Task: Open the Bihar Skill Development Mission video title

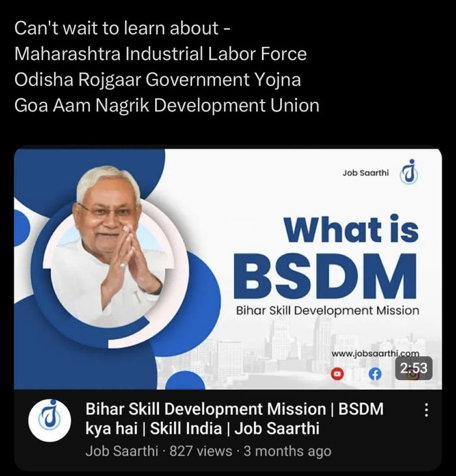Action: [x=234, y=419]
